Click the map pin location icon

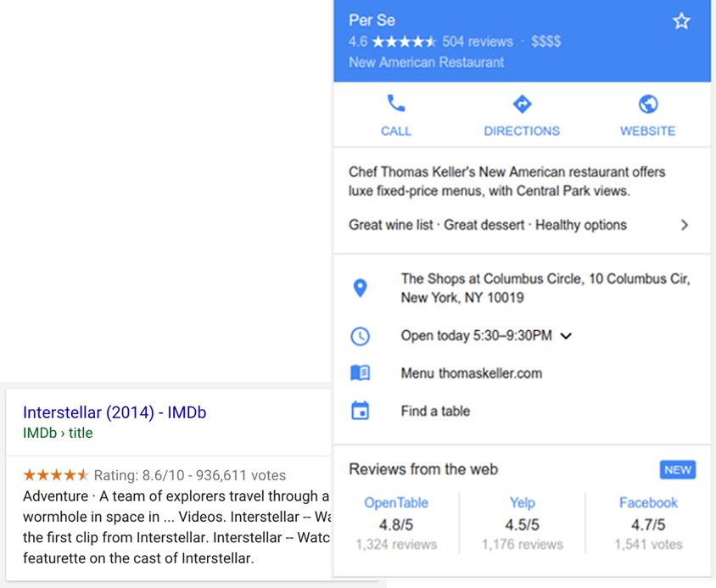click(361, 288)
